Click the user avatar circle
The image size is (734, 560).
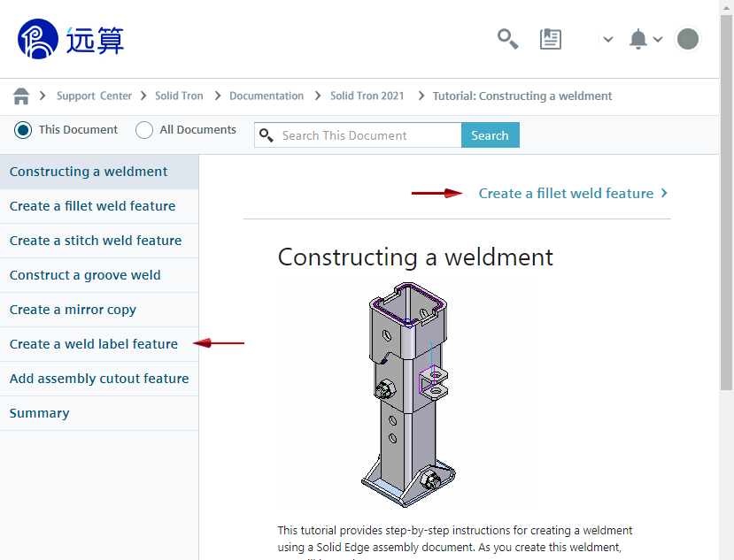pyautogui.click(x=687, y=39)
